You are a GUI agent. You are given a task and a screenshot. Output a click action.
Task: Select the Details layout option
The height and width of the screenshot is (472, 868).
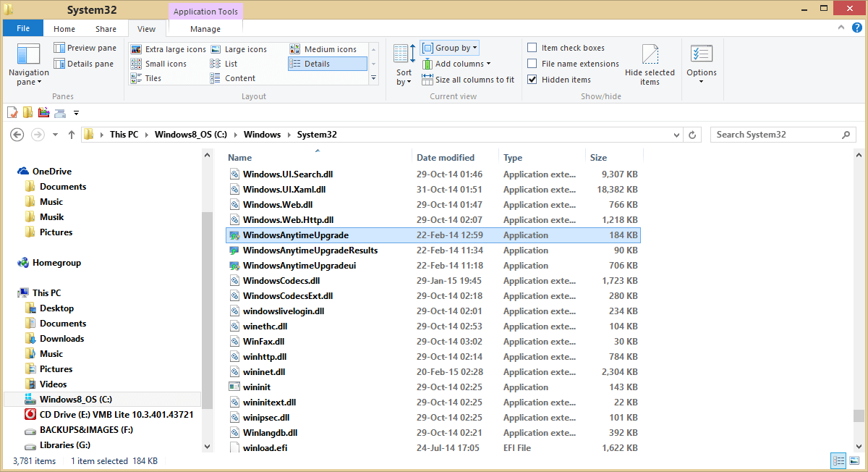327,64
